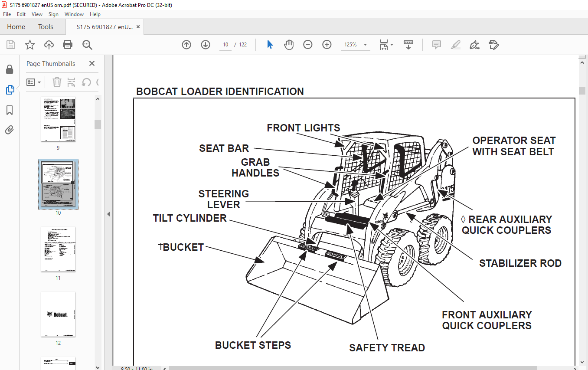Screen dimensions: 588x370
Task: Click the thumbnails panel scrollbar
Action: pyautogui.click(x=98, y=124)
